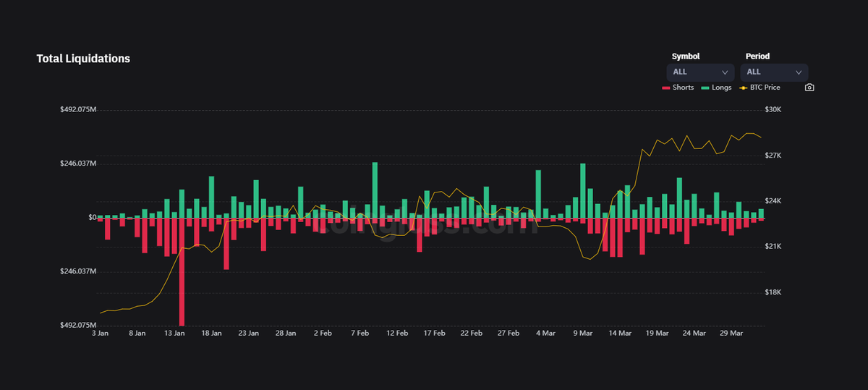Click the camera snapshot icon
Screen dimensions: 868x390
click(x=809, y=88)
